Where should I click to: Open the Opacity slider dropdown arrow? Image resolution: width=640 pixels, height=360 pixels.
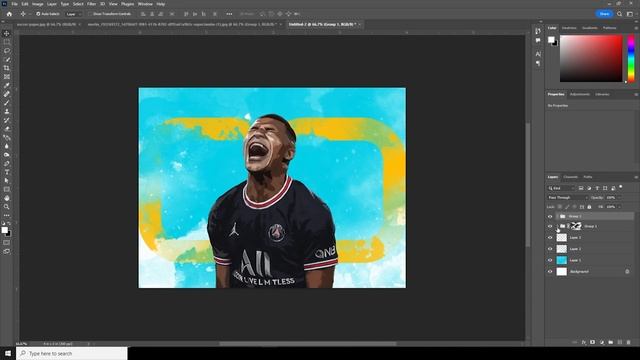(x=619, y=198)
